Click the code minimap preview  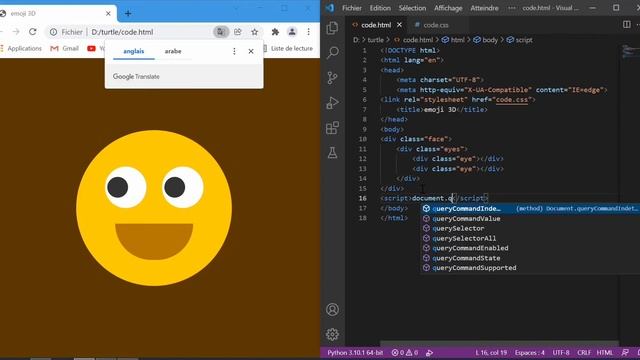pos(631,51)
